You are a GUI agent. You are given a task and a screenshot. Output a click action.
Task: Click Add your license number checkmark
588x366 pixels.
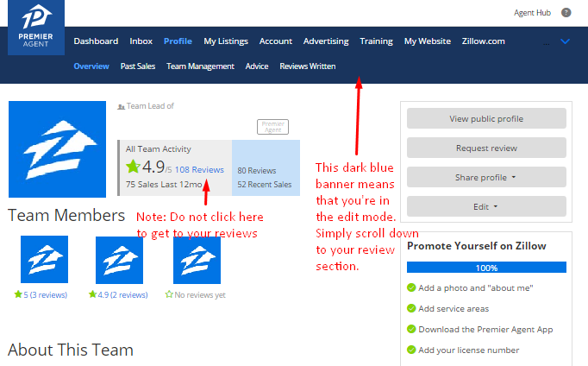411,350
